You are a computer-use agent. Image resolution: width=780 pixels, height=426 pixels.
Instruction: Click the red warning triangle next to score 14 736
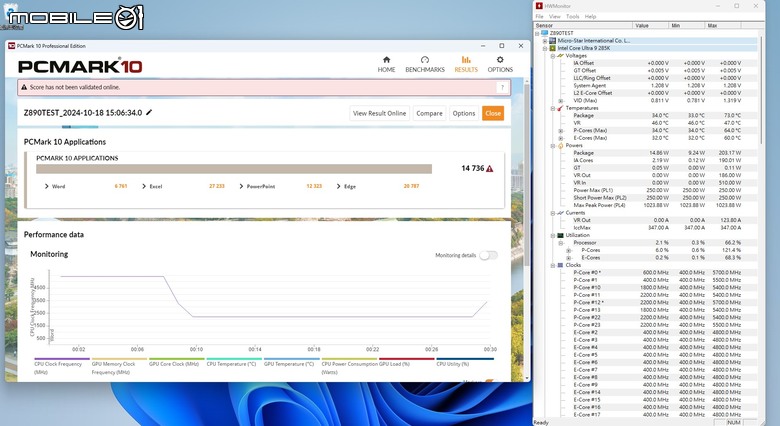pyautogui.click(x=490, y=169)
